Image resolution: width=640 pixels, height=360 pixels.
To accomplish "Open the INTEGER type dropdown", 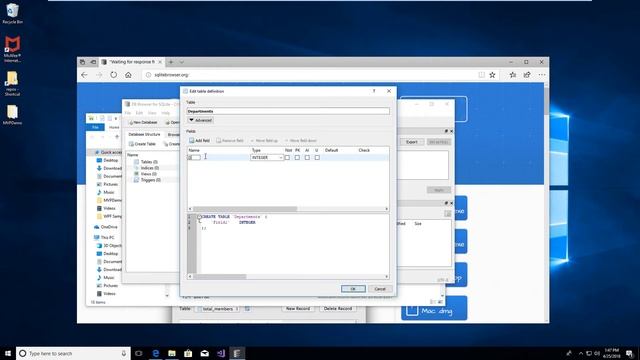I will pyautogui.click(x=267, y=157).
